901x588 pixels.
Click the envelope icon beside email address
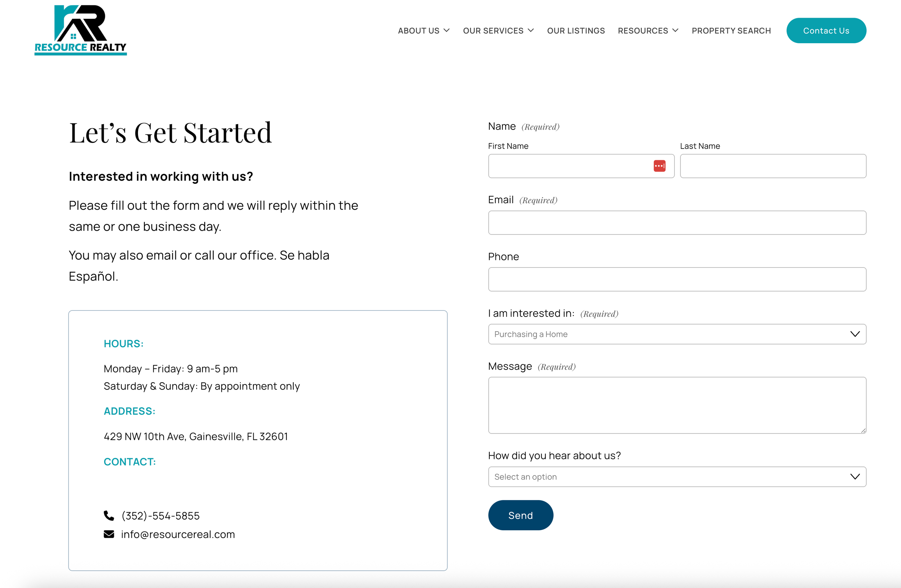point(108,534)
